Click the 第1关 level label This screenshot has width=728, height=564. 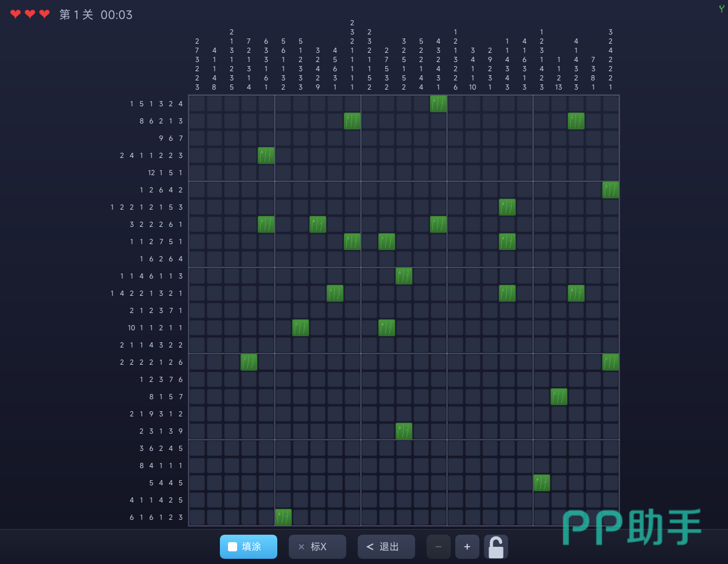point(76,15)
